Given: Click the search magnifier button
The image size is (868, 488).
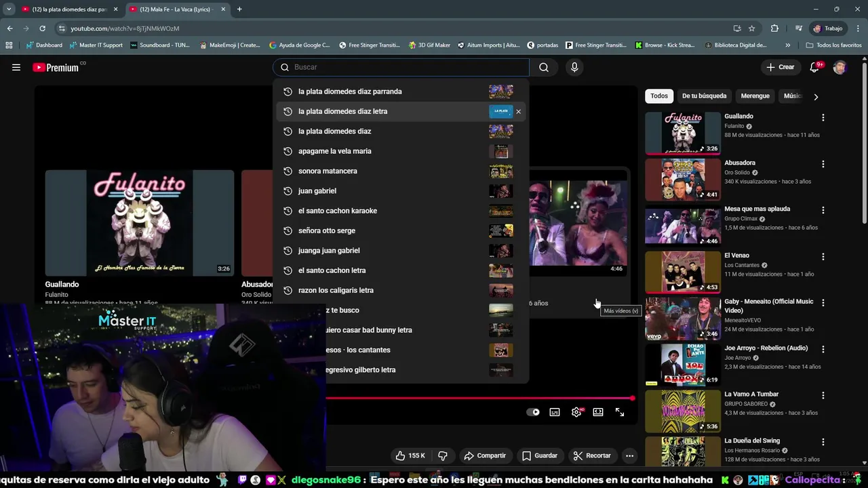Looking at the screenshot, I should coord(544,67).
